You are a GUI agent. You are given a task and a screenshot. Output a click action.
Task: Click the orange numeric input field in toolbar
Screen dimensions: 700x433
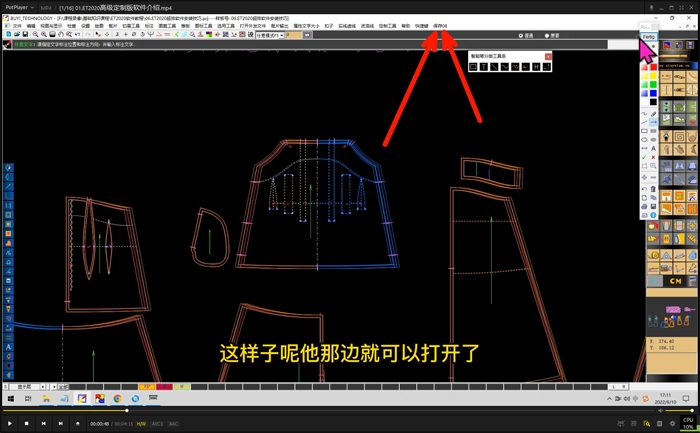pos(294,35)
